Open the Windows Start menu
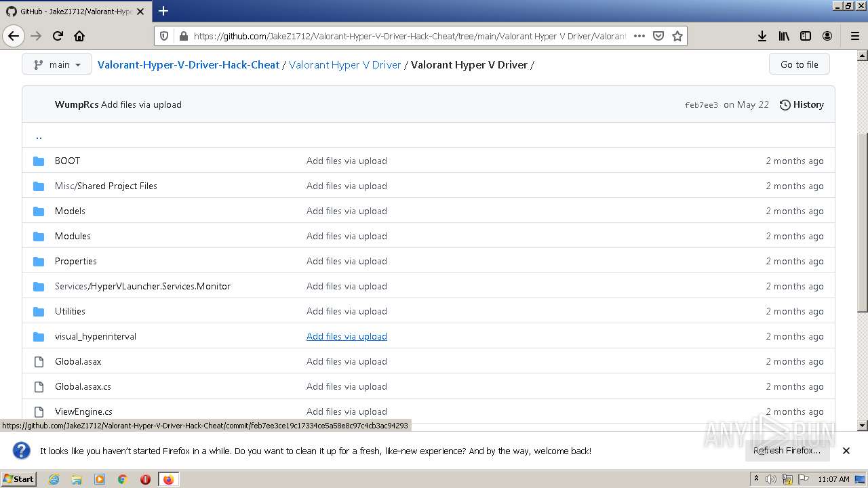Viewport: 868px width, 488px height. tap(19, 479)
